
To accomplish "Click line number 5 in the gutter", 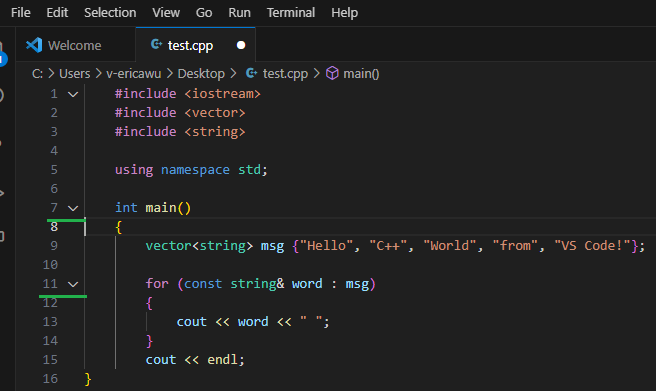I will coord(54,170).
